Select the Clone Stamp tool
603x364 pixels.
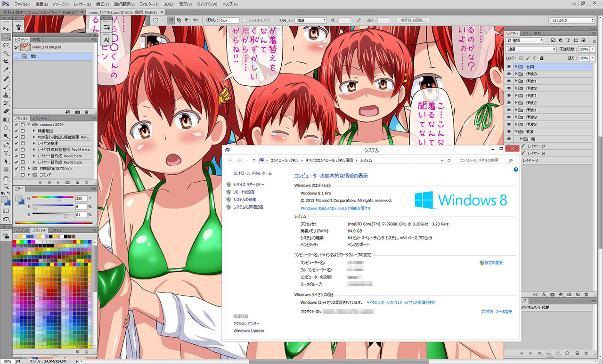pyautogui.click(x=6, y=95)
